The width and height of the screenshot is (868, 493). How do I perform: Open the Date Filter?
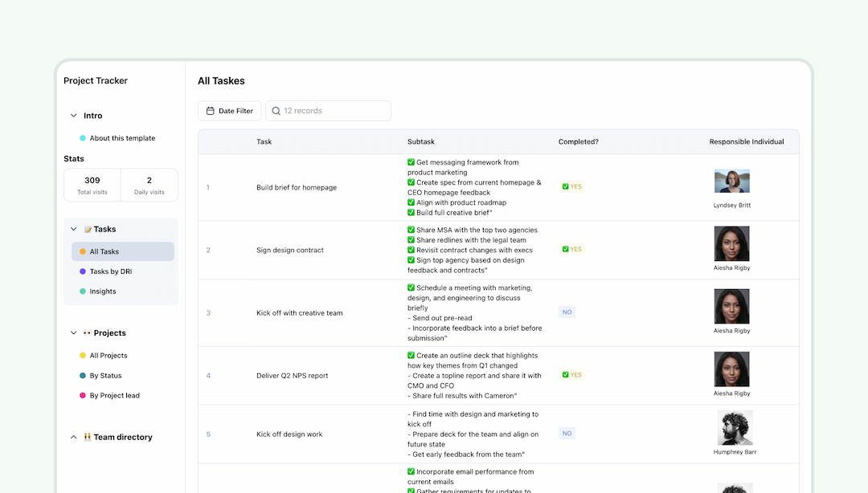click(229, 111)
